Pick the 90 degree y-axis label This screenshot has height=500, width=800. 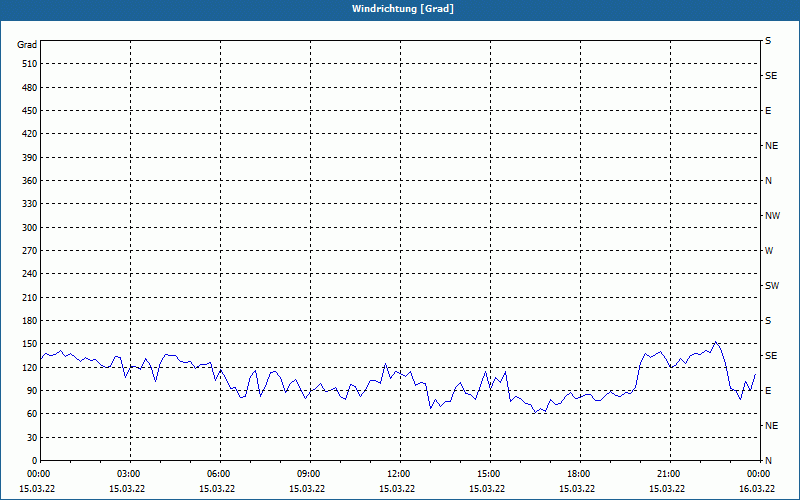(x=30, y=391)
